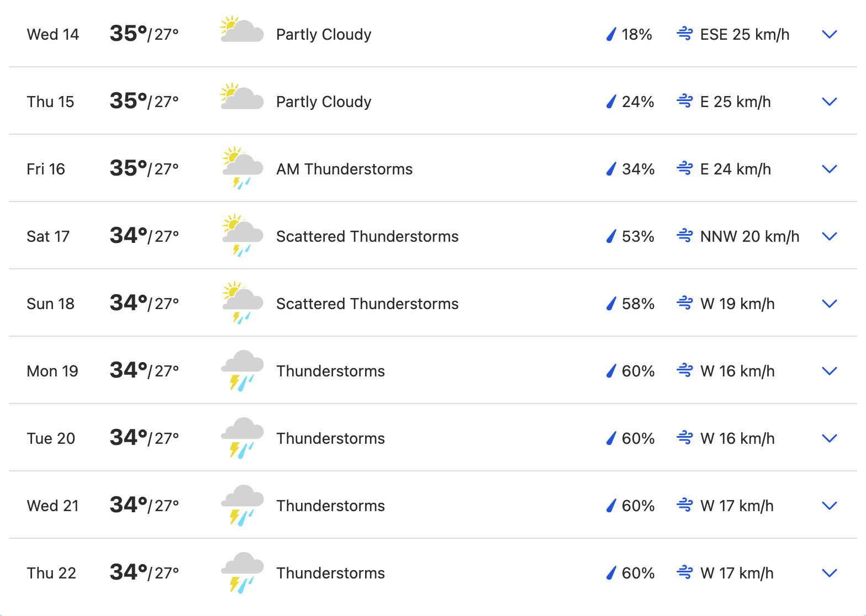
Task: Expand the Fri 16 forecast row chevron
Action: pos(830,169)
